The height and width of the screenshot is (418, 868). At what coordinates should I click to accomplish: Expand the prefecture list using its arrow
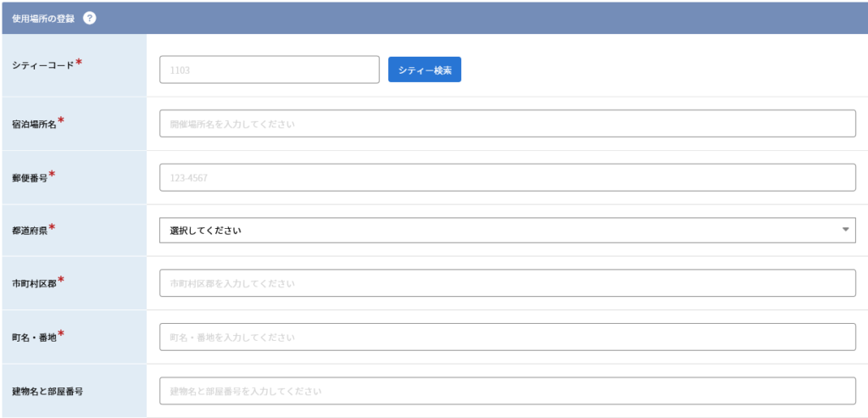tap(845, 230)
